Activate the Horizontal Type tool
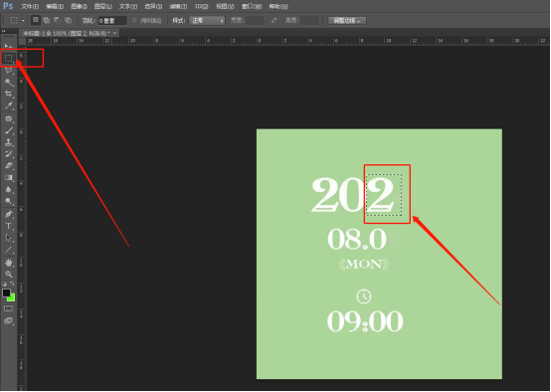The image size is (551, 392). coord(8,226)
